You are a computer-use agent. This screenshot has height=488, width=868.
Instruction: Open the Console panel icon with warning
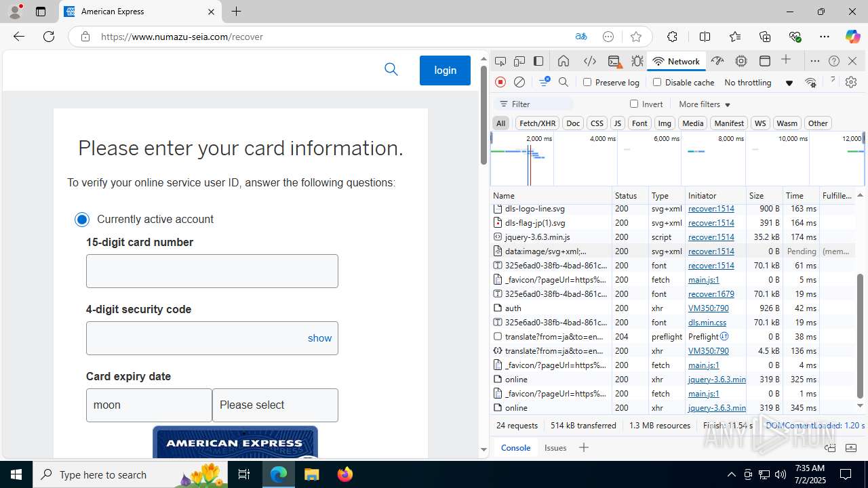tap(614, 61)
